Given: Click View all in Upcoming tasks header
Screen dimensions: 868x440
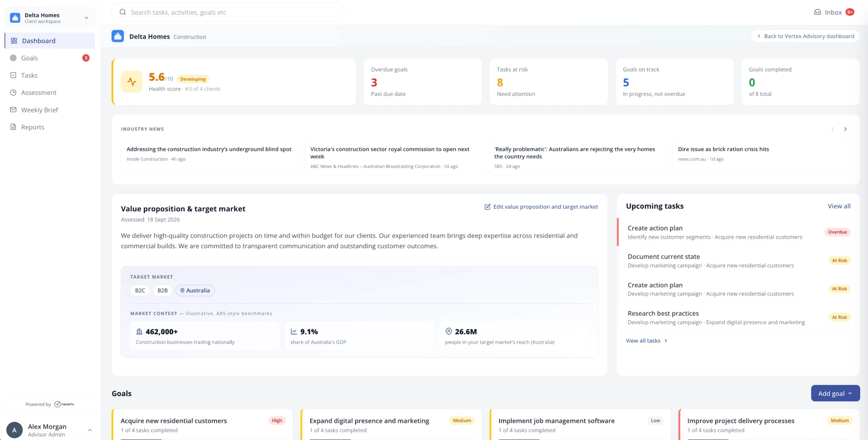Looking at the screenshot, I should tap(839, 206).
